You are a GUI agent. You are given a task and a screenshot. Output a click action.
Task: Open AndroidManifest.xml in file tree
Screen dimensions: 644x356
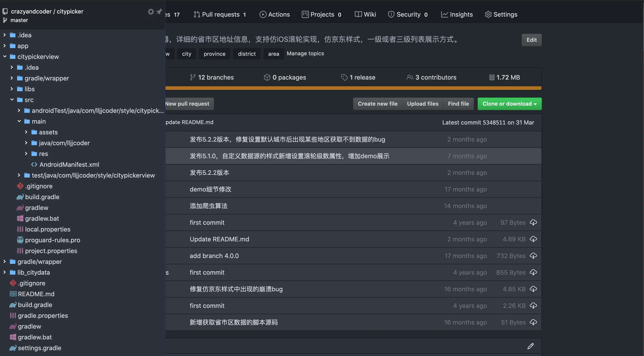69,164
